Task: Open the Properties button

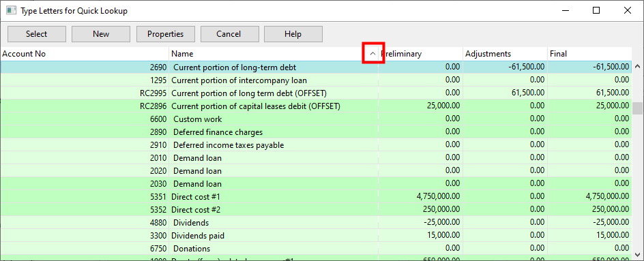Action: click(166, 34)
